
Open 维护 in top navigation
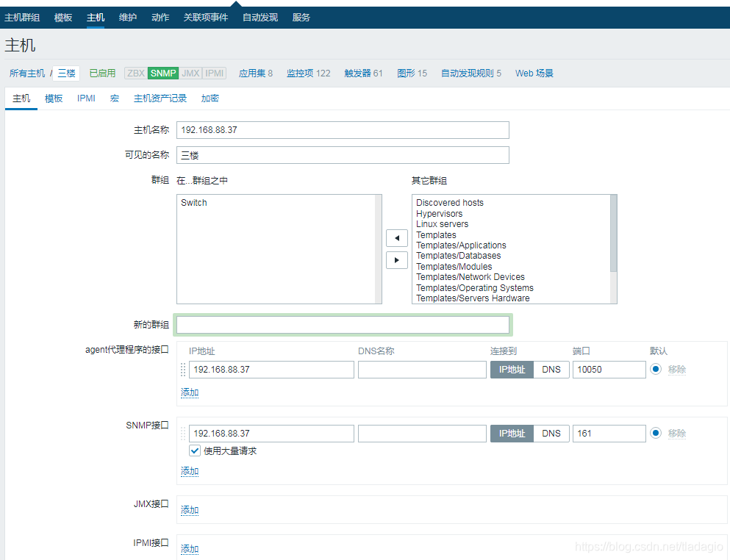pos(128,18)
